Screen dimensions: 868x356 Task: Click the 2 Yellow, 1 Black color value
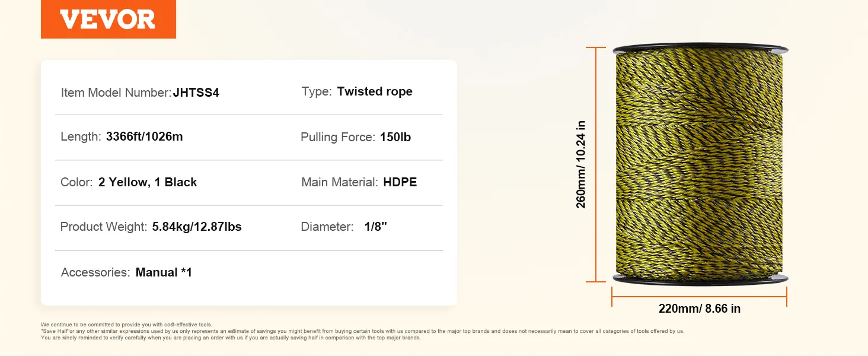148,182
